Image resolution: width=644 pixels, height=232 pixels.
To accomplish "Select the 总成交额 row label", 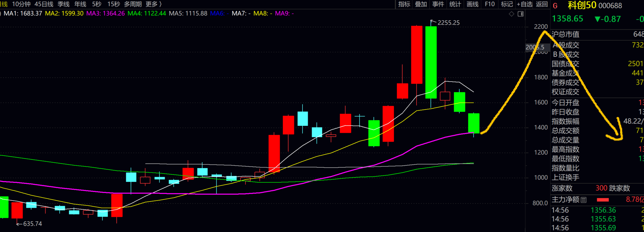I will pyautogui.click(x=565, y=131).
